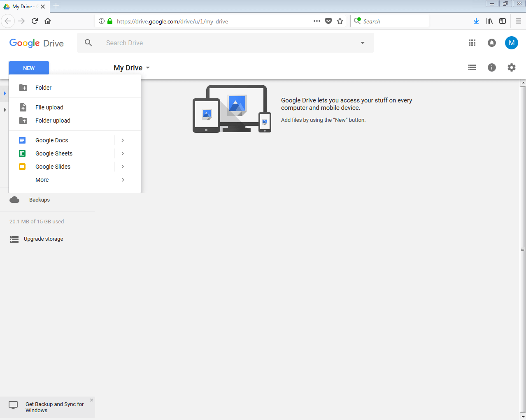The width and height of the screenshot is (526, 420).
Task: Click the Search Drive magnifier icon
Action: 88,43
